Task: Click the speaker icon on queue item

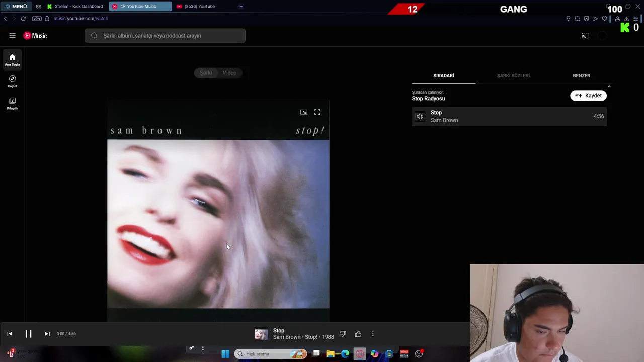Action: click(420, 116)
